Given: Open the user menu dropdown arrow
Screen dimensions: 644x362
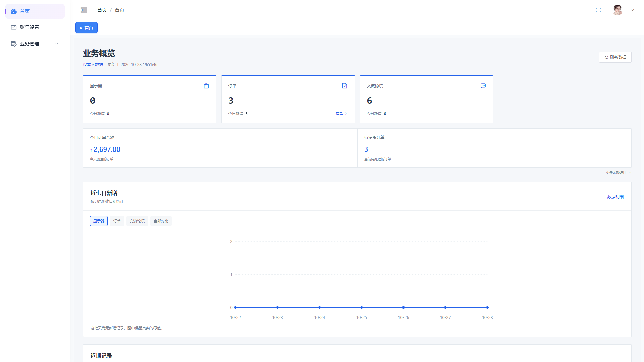Looking at the screenshot, I should (632, 10).
